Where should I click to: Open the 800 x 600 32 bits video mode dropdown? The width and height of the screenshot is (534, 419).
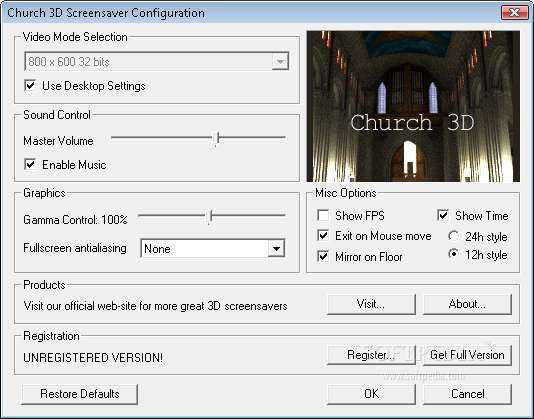coord(157,62)
